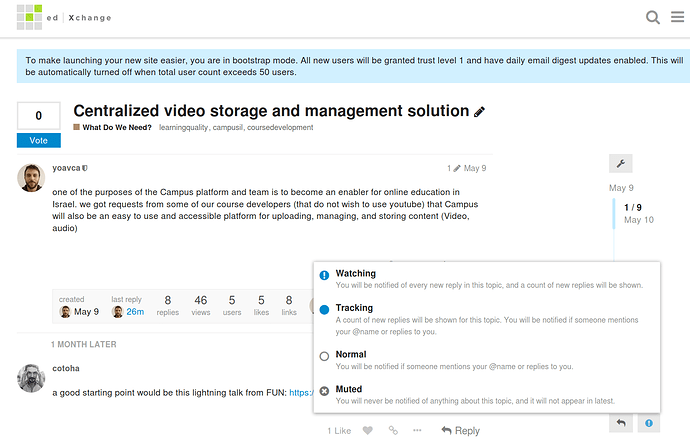
Task: Select the Muted notification option
Action: (x=348, y=389)
